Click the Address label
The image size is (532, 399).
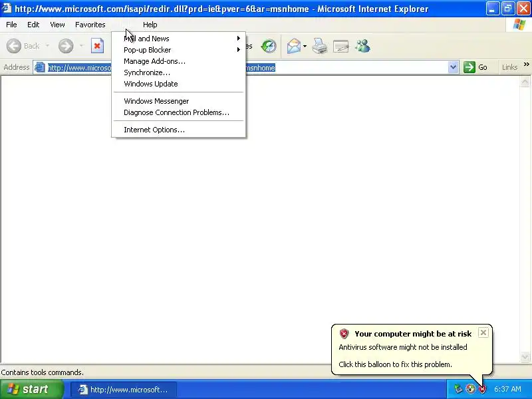tap(16, 67)
